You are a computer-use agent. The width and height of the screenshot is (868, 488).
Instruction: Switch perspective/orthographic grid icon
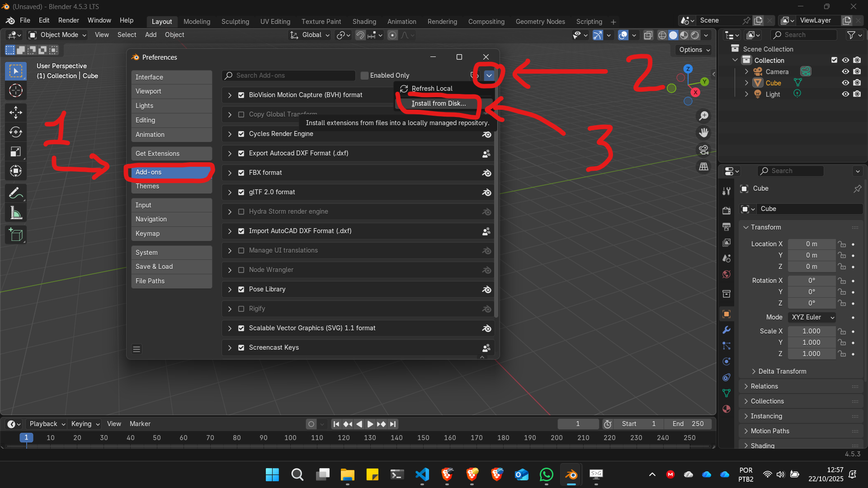pos(703,167)
